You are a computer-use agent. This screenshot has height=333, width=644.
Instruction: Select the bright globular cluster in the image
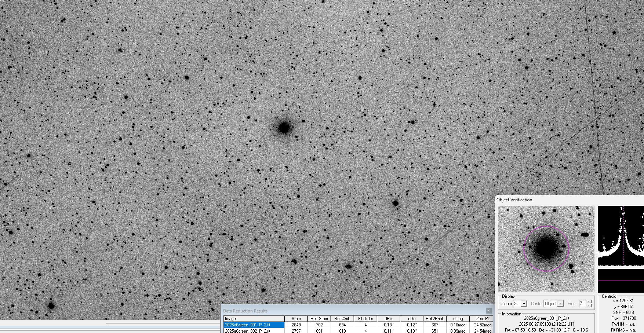tap(284, 128)
